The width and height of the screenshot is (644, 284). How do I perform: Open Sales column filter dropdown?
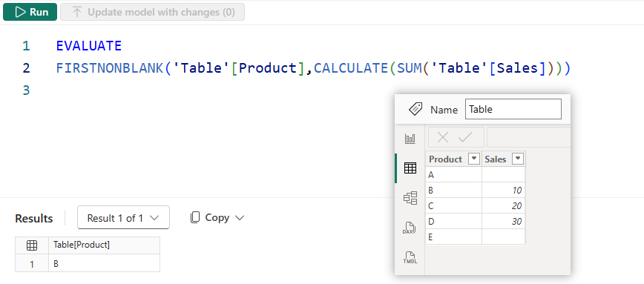tap(518, 159)
